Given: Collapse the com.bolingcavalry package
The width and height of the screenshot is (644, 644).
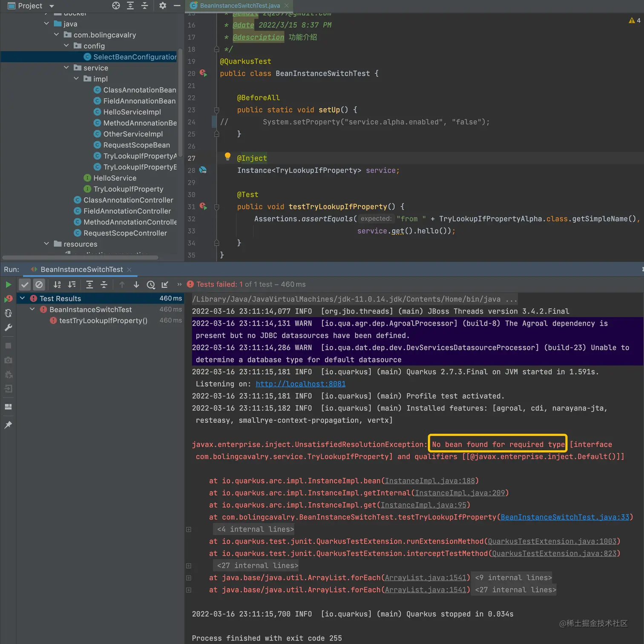Looking at the screenshot, I should pyautogui.click(x=56, y=35).
